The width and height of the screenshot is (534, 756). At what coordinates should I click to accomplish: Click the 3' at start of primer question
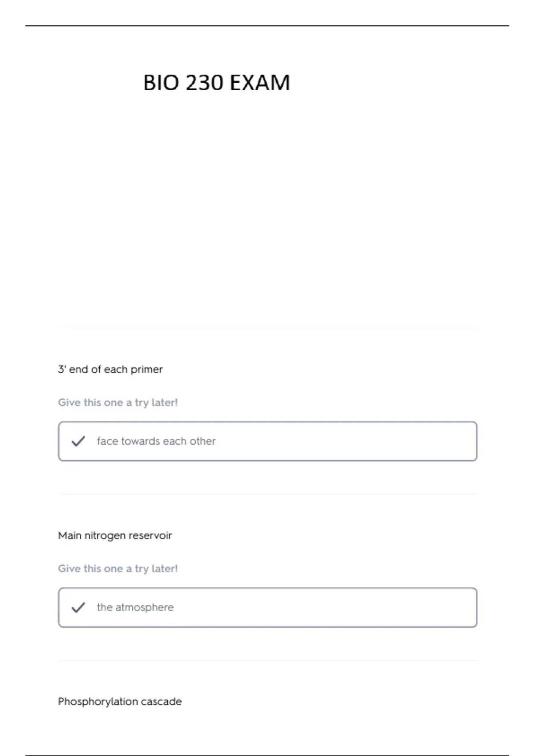[x=62, y=369]
